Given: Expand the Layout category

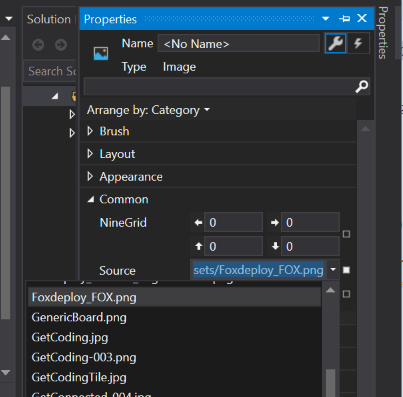Looking at the screenshot, I should [x=90, y=154].
